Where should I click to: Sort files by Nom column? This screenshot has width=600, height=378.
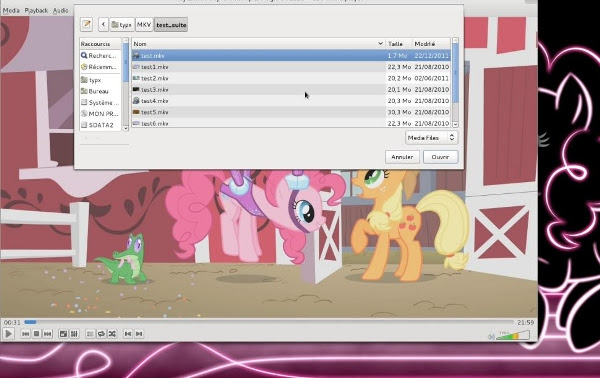click(x=259, y=44)
